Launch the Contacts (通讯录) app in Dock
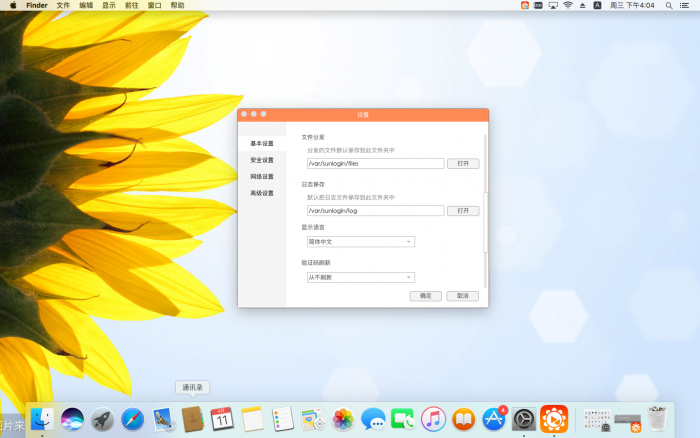The height and width of the screenshot is (438, 700). coord(193,419)
